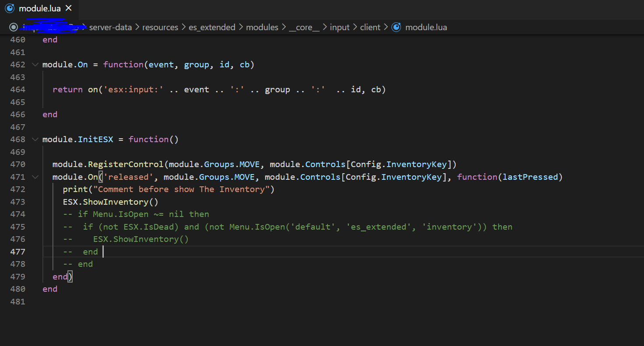Open the modules breadcrumb dropdown
Image resolution: width=644 pixels, height=346 pixels.
coord(262,27)
